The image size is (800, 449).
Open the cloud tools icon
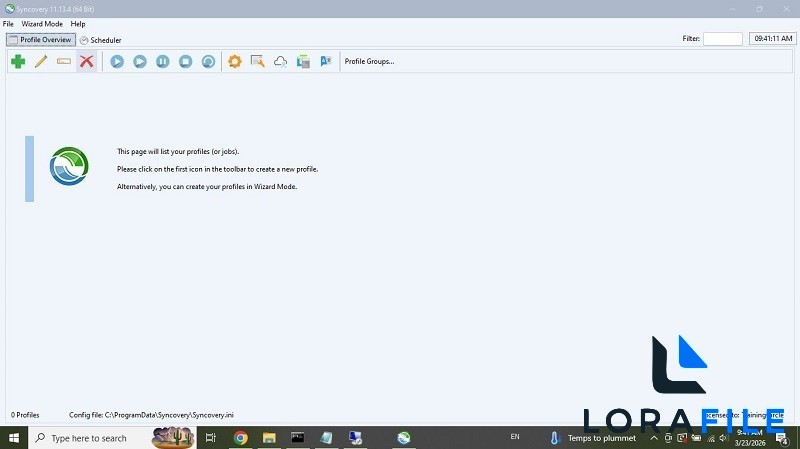click(281, 61)
